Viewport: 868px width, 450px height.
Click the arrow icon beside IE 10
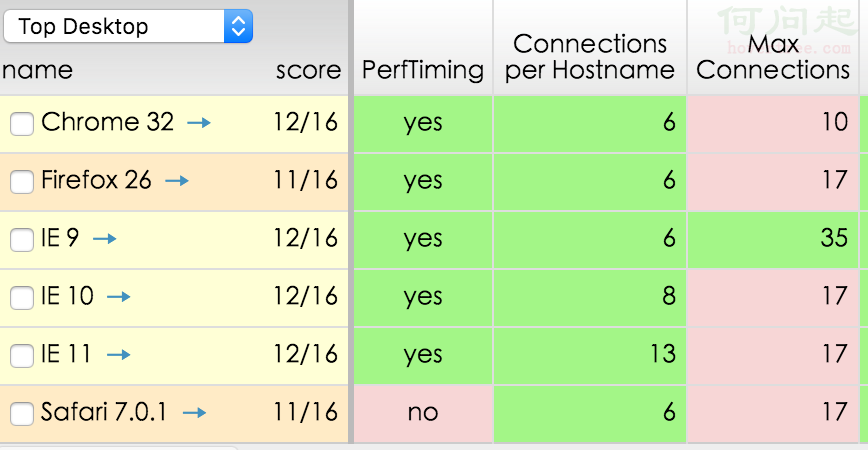(x=119, y=297)
